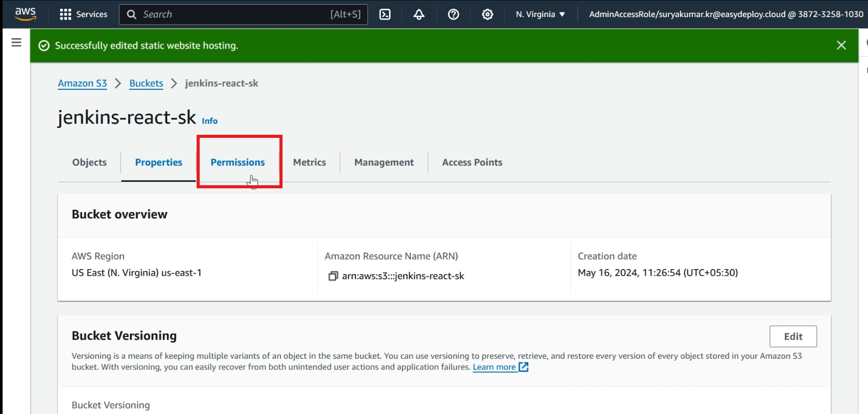Click the green success check icon

click(x=44, y=45)
